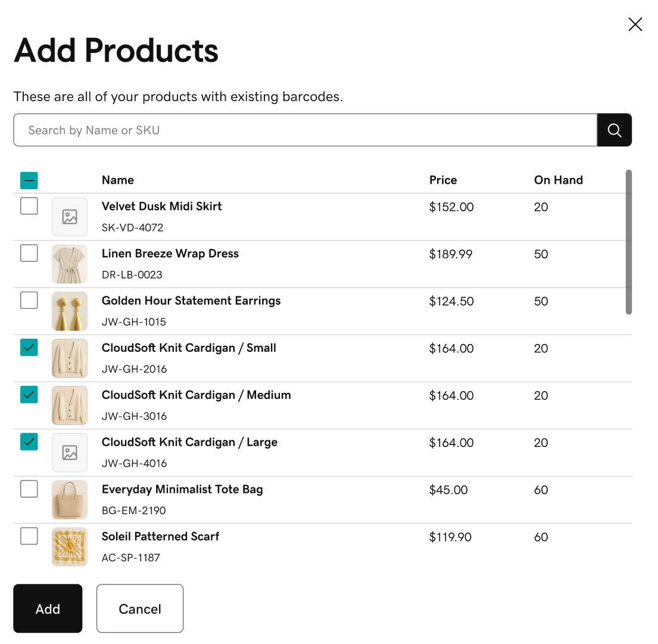This screenshot has height=644, width=658.
Task: Sort by the Price column header
Action: [x=443, y=180]
